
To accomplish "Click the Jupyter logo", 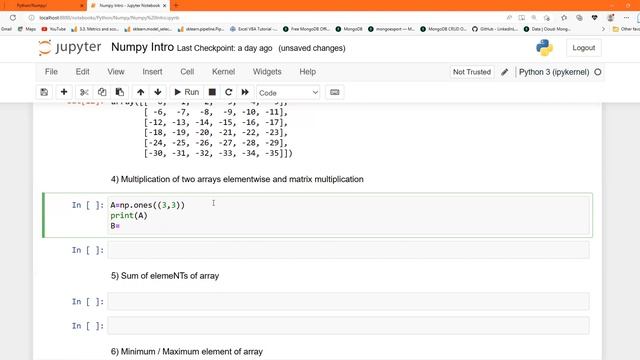I will (70, 47).
